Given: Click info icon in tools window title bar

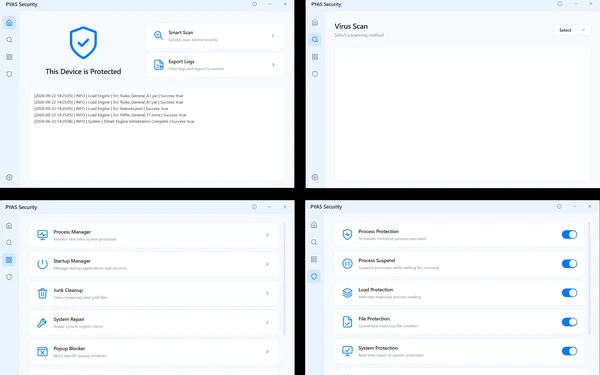Looking at the screenshot, I should click(x=254, y=207).
